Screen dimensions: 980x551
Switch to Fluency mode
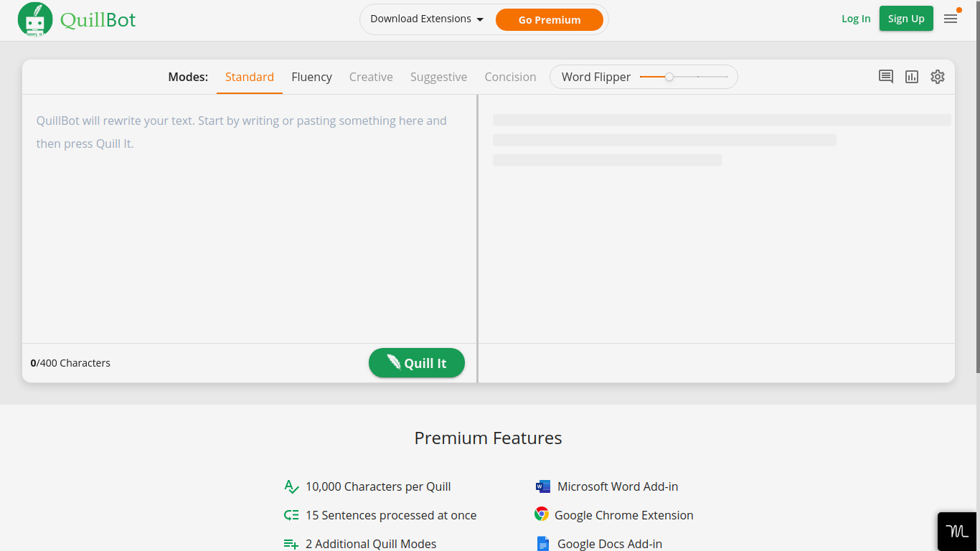pos(311,77)
